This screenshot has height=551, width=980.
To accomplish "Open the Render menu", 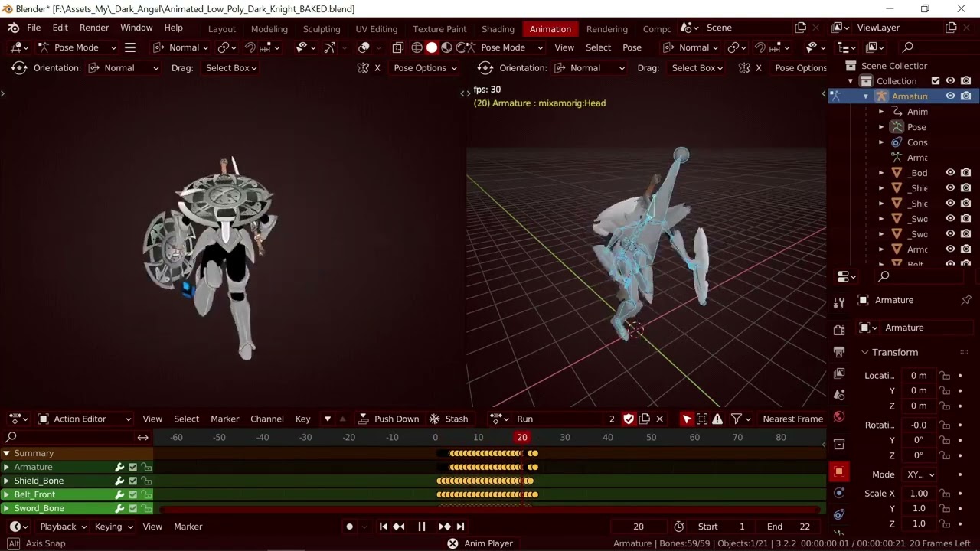I will click(x=94, y=28).
